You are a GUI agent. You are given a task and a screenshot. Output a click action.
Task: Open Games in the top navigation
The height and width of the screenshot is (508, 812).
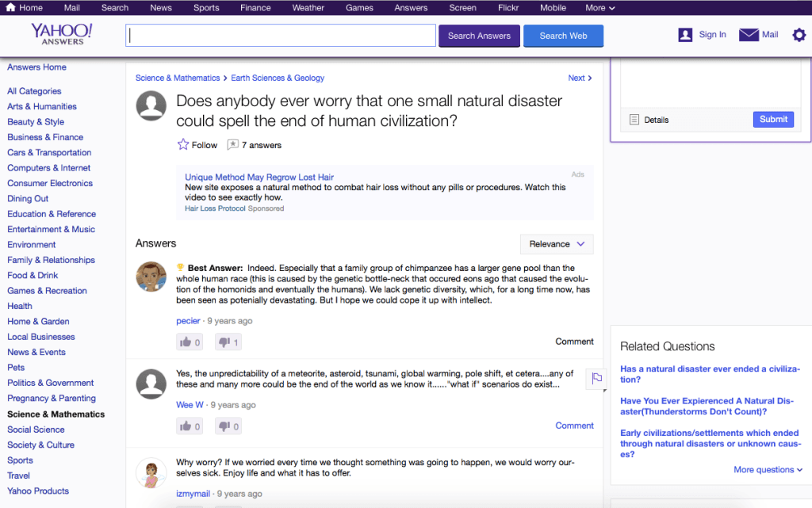[x=359, y=8]
